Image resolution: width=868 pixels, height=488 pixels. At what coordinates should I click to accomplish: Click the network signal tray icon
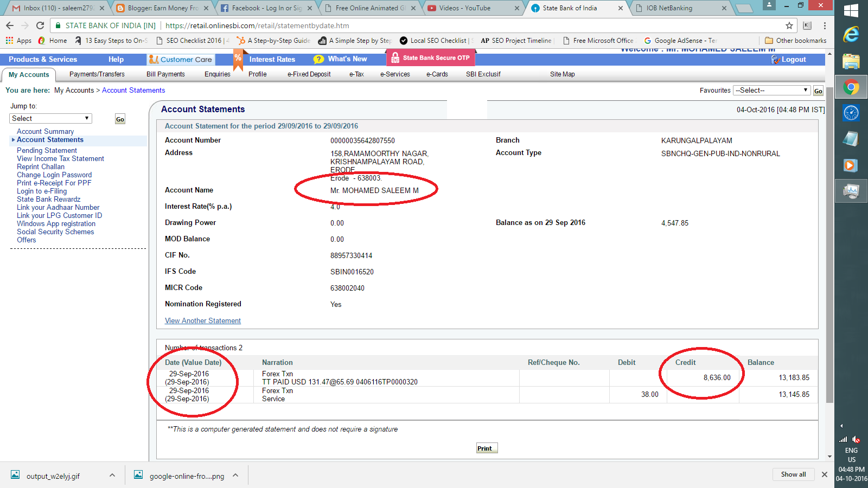[843, 439]
